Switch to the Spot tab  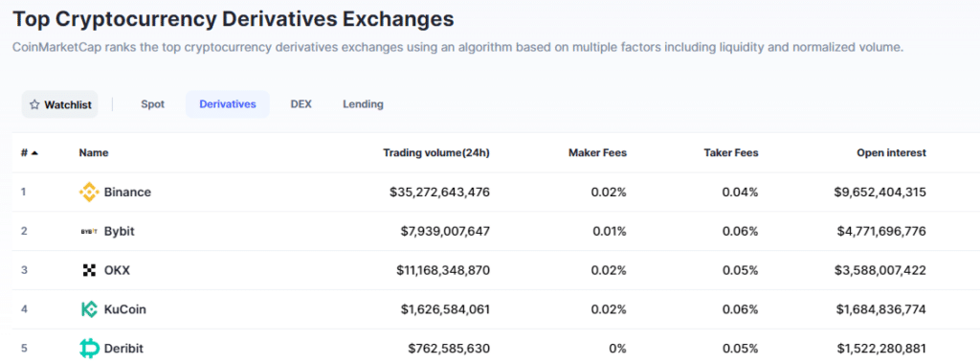pos(152,104)
